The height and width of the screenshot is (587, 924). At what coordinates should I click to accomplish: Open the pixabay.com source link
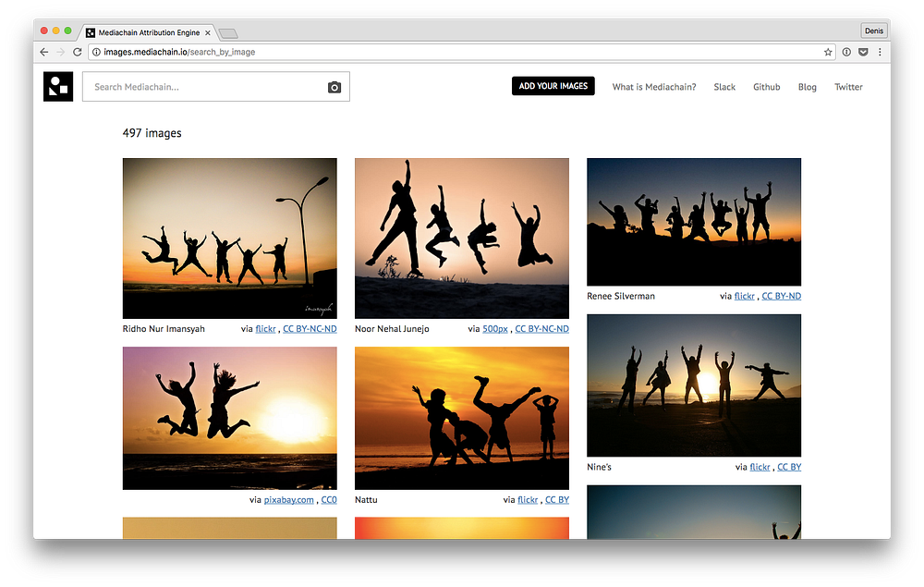coord(288,500)
